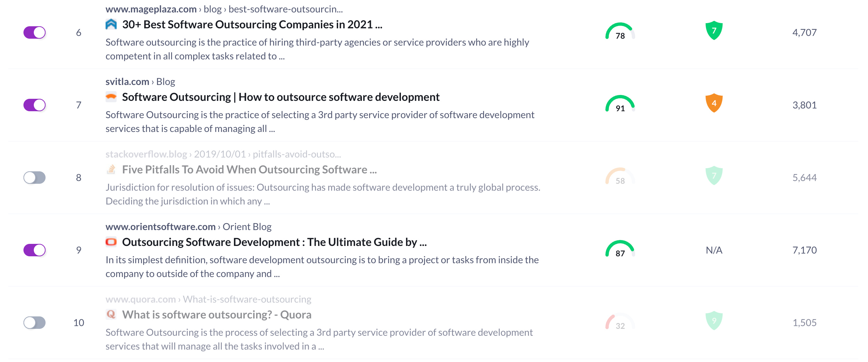Turn off the toggle for result 9
The height and width of the screenshot is (362, 868).
tap(34, 250)
